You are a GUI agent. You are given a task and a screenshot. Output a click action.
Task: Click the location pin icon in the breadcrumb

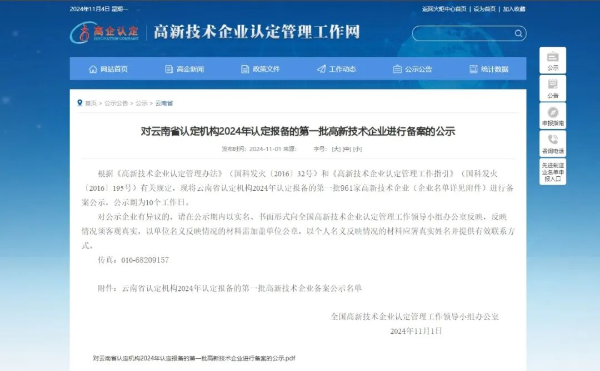click(x=80, y=103)
